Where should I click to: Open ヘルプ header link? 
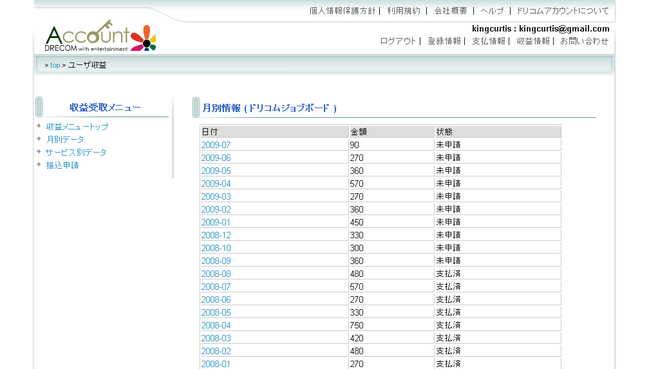pyautogui.click(x=492, y=11)
